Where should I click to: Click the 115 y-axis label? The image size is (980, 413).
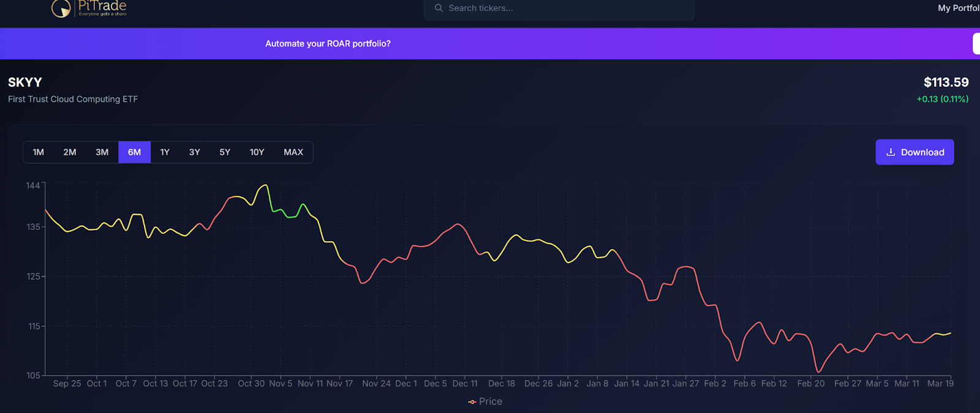coord(34,326)
